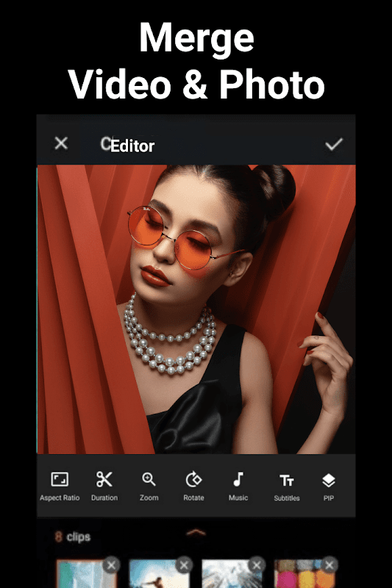Expand the clips panel chevron
Image resolution: width=392 pixels, height=588 pixels.
click(196, 532)
